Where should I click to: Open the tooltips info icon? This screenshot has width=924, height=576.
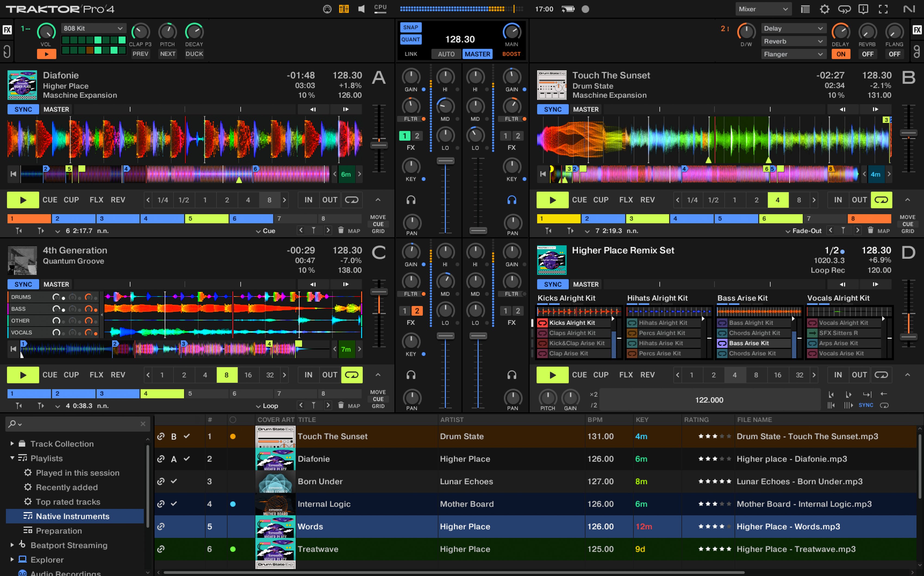(x=863, y=9)
